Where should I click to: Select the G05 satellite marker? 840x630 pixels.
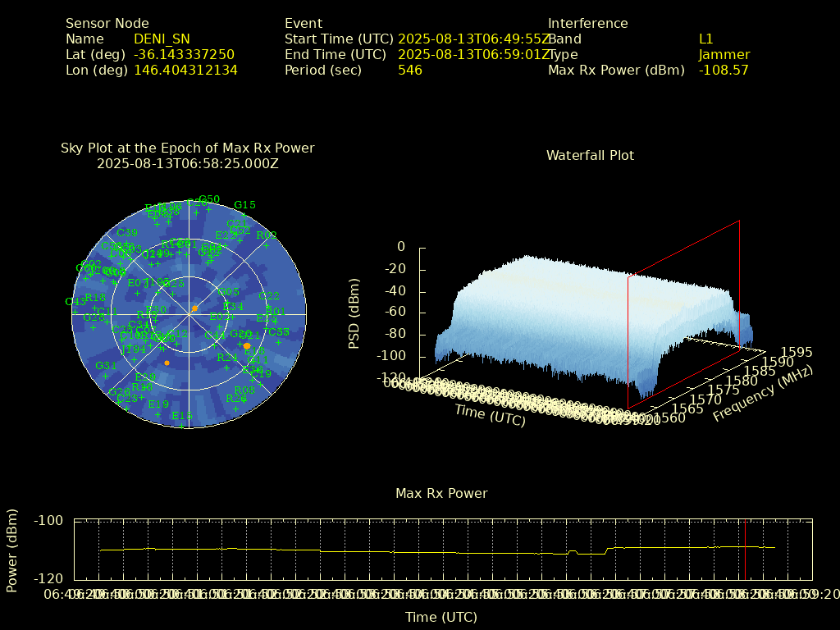pyautogui.click(x=229, y=292)
